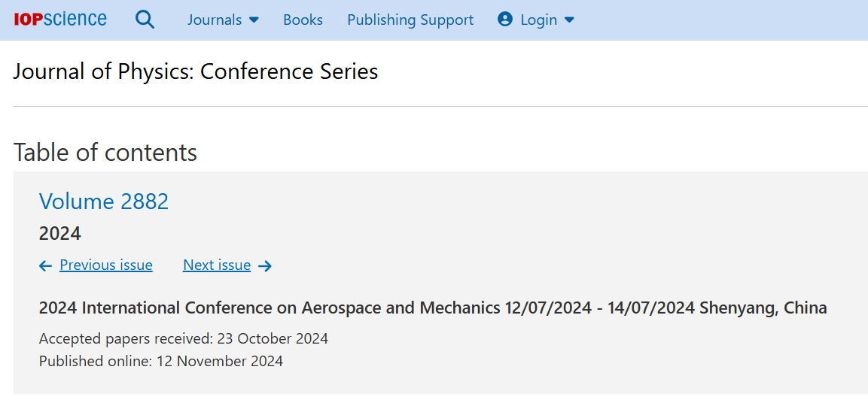868x400 pixels.
Task: Select the Login text in the header
Action: pos(538,20)
